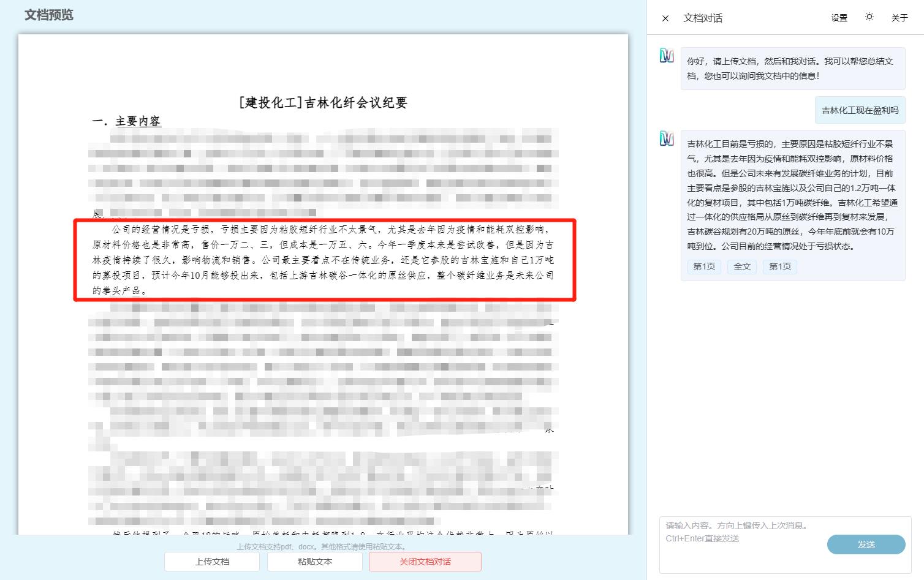Click the 关闭文档对话 button

coord(425,562)
